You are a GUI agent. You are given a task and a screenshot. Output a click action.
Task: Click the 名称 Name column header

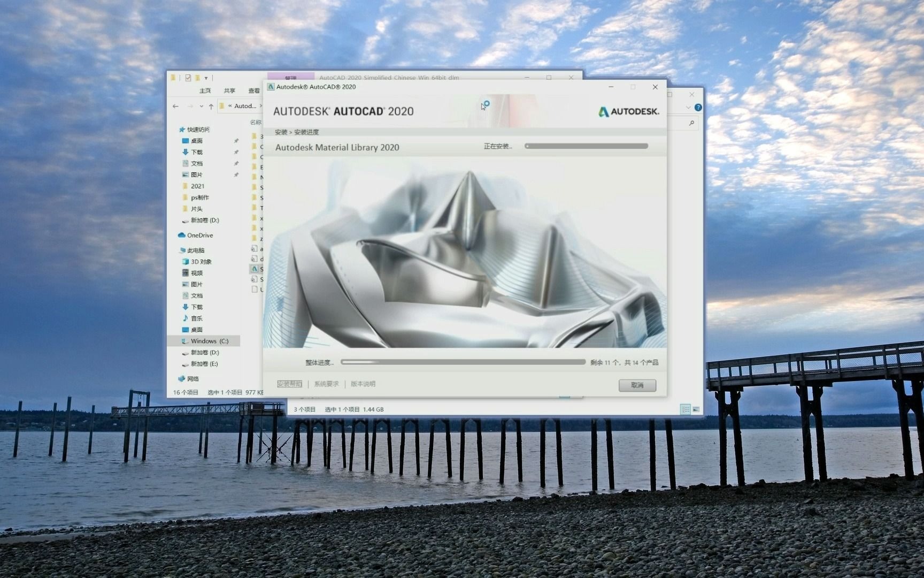(256, 122)
